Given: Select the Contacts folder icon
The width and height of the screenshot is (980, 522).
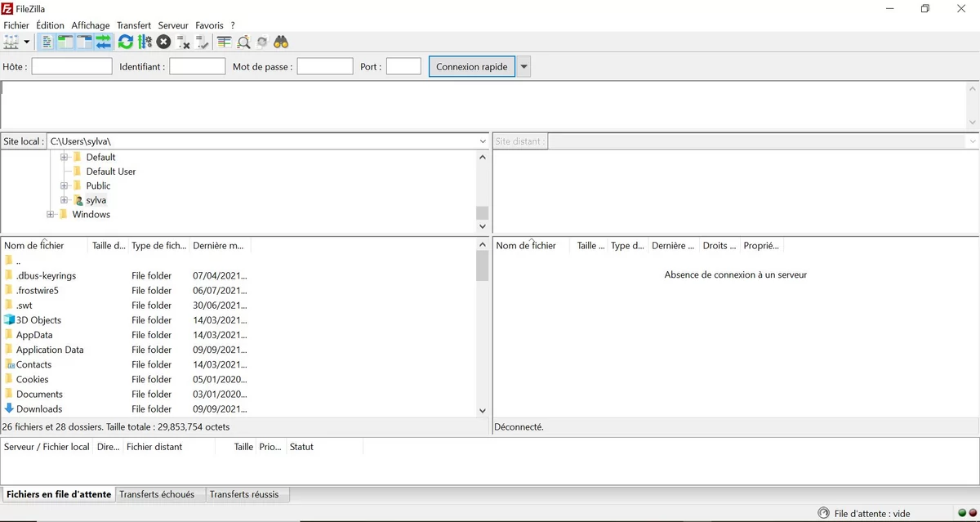Looking at the screenshot, I should pyautogui.click(x=9, y=364).
